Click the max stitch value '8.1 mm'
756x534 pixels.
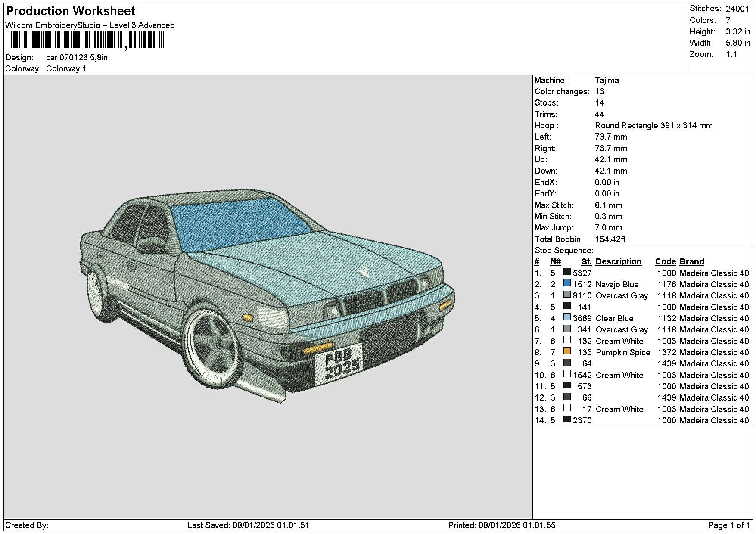(609, 205)
